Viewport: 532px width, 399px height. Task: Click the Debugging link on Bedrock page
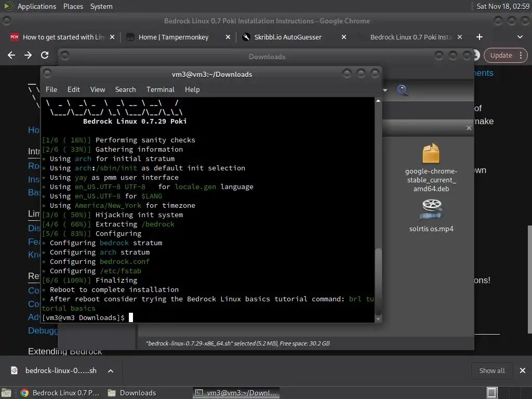tap(43, 330)
